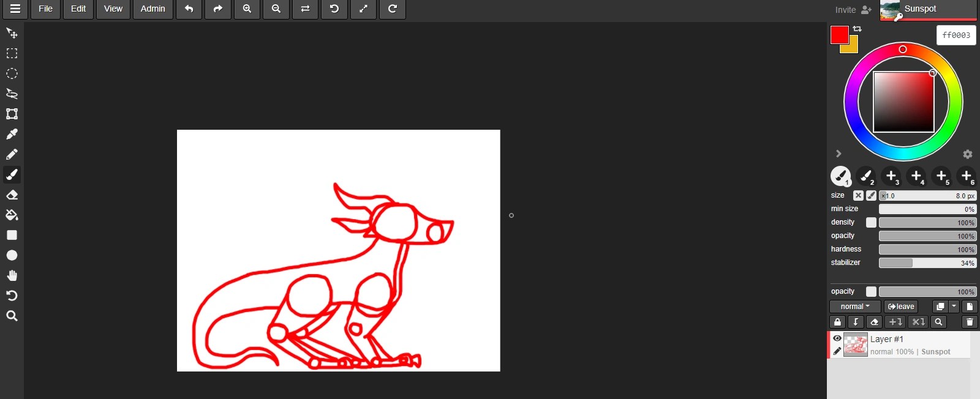Merge layer down with the down-arrow icon
Screen dimensions: 980x399
(x=856, y=322)
